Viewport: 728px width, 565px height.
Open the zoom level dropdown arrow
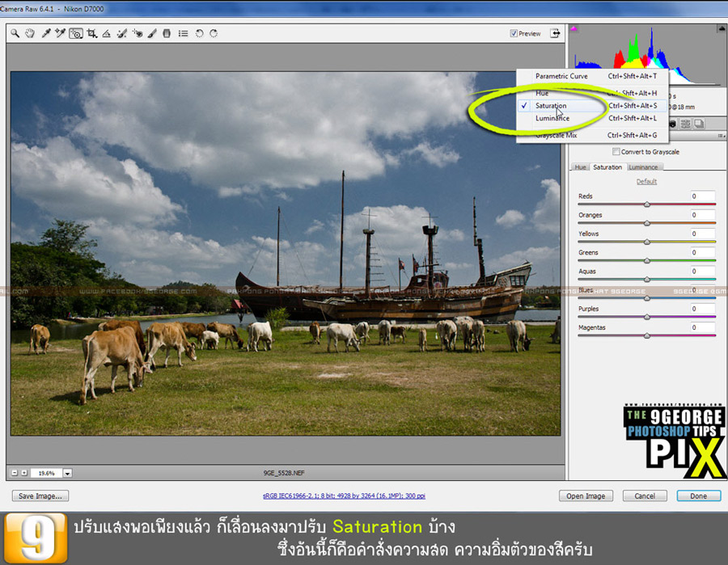[68, 473]
